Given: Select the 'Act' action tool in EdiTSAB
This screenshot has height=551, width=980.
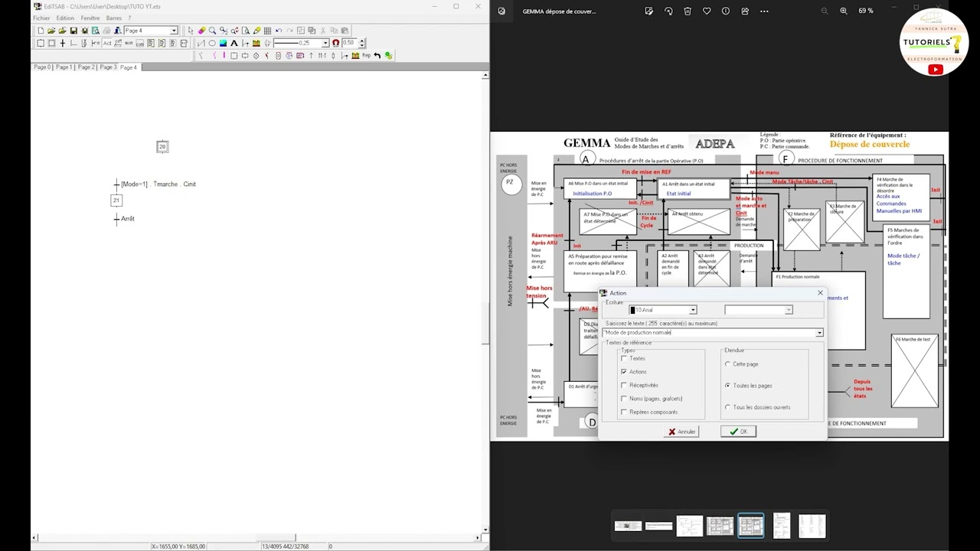Looking at the screenshot, I should point(107,43).
